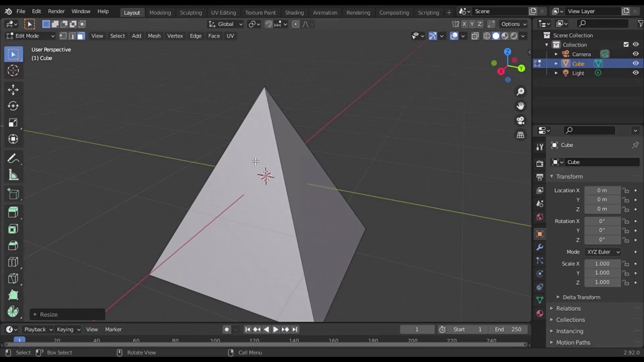The width and height of the screenshot is (644, 362).
Task: Play the animation
Action: point(275,329)
